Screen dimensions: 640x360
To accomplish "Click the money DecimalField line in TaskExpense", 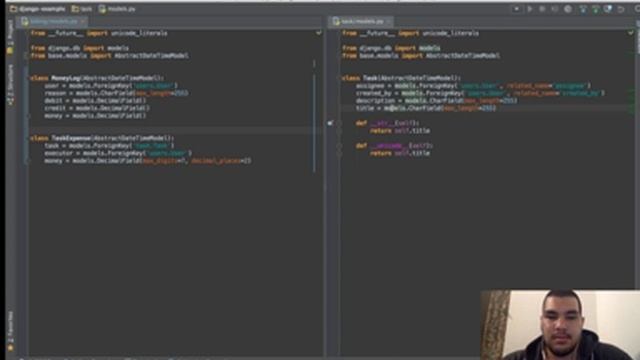I will click(x=148, y=161).
